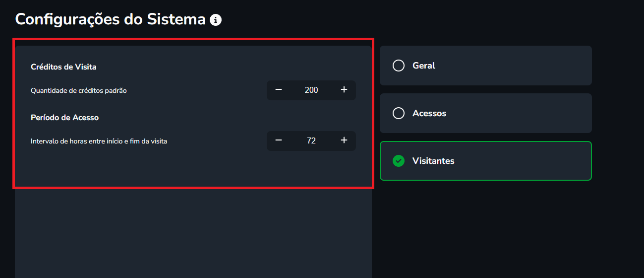Image resolution: width=644 pixels, height=278 pixels.
Task: Click the Visitantes text label
Action: (x=433, y=161)
